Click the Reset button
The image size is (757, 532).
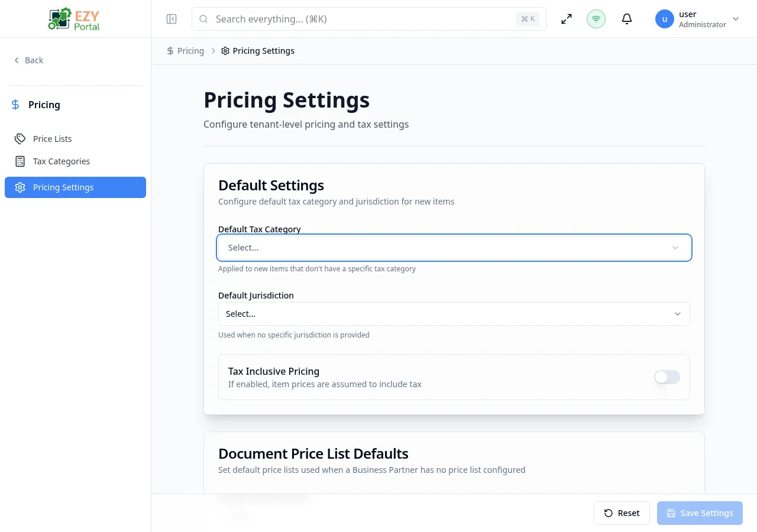click(622, 512)
